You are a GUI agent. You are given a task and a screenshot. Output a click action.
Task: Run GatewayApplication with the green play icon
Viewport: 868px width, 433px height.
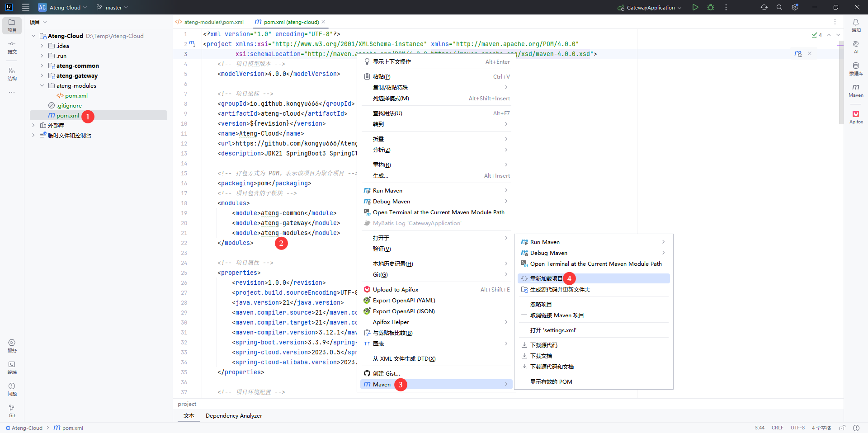[695, 7]
